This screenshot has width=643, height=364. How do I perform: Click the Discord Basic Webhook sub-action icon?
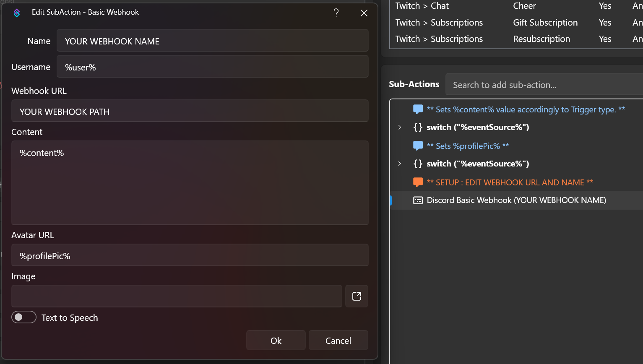(418, 200)
